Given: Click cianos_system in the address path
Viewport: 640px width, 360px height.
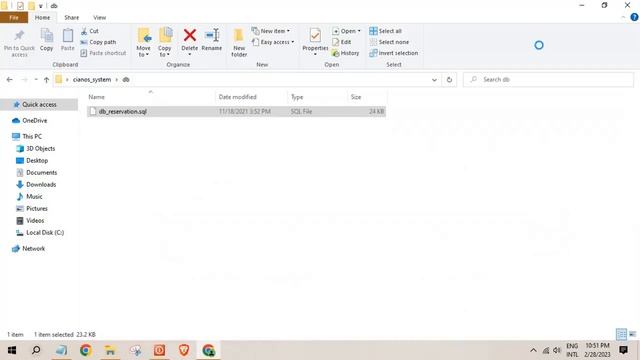Looking at the screenshot, I should pos(92,80).
